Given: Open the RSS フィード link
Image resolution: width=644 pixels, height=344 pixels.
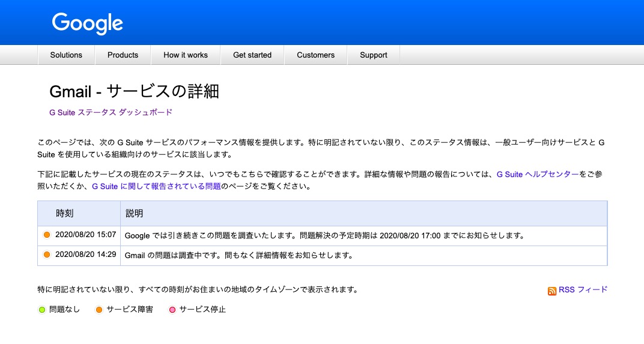Looking at the screenshot, I should [x=583, y=290].
